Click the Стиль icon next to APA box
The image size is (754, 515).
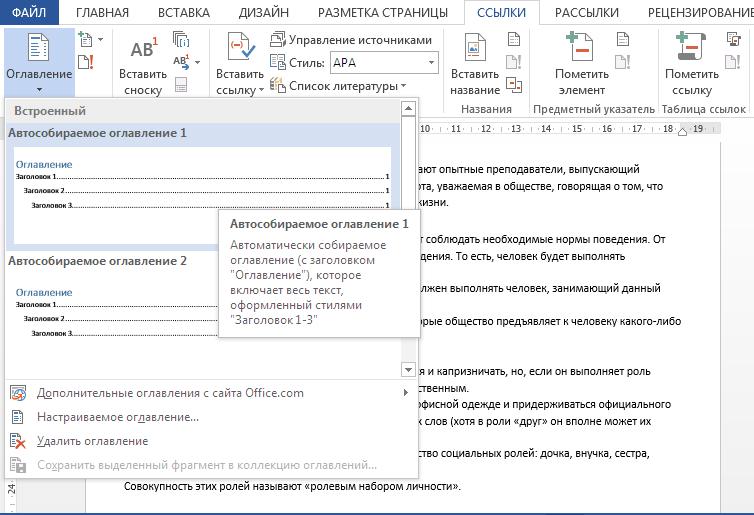pyautogui.click(x=277, y=62)
